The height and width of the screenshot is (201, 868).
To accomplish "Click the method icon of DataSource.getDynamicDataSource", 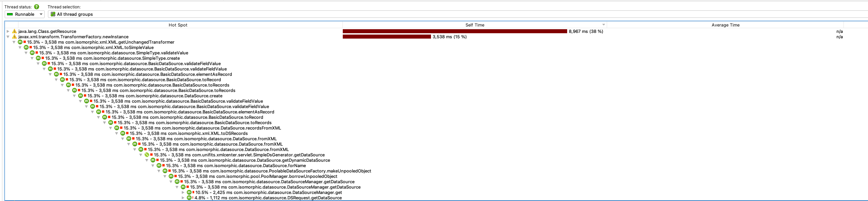I will coord(153,160).
